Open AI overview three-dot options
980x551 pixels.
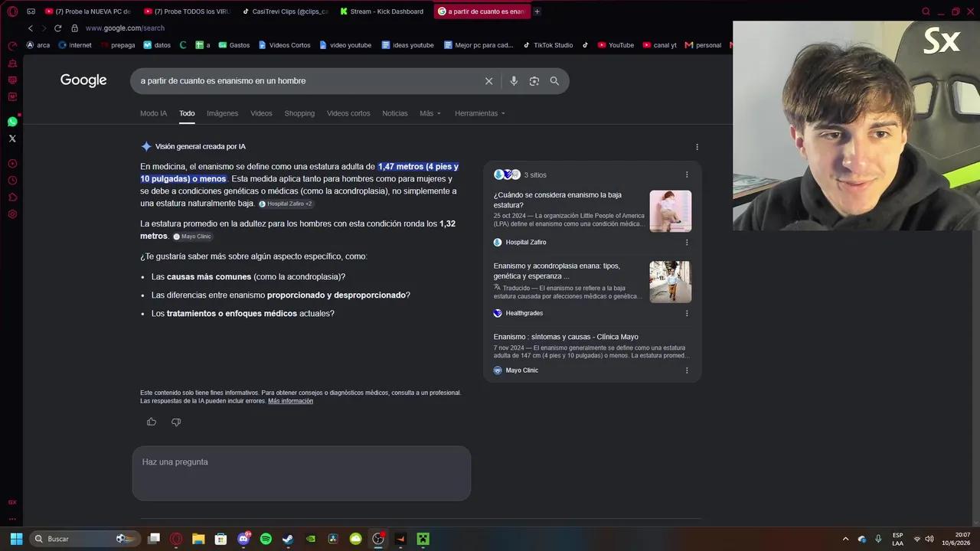[697, 147]
